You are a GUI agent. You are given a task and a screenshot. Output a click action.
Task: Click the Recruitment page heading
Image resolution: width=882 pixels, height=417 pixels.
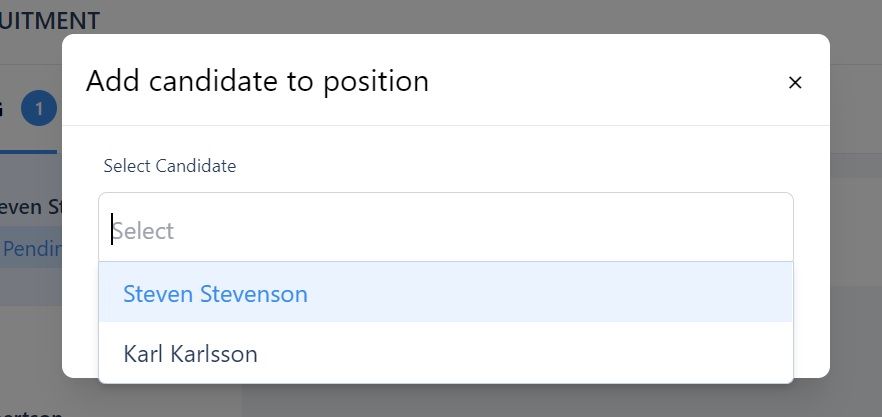[x=50, y=20]
